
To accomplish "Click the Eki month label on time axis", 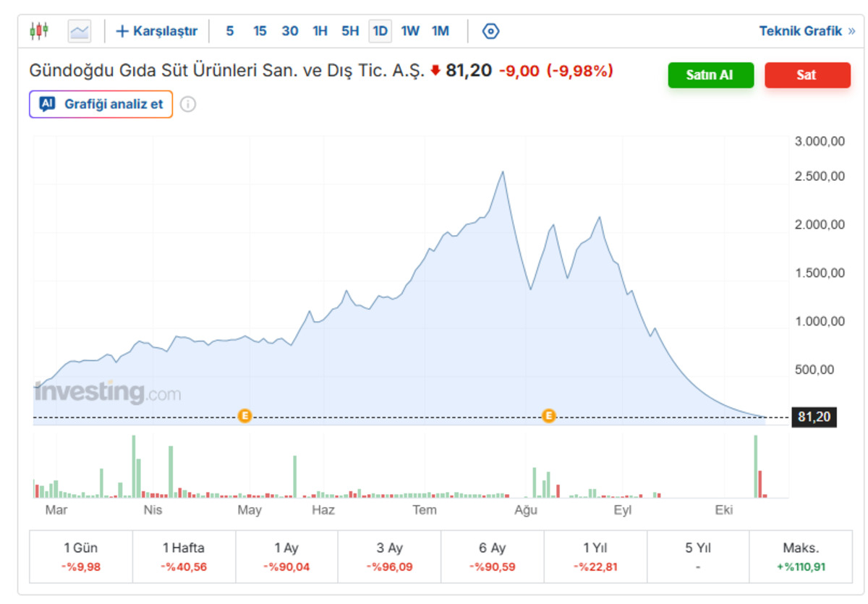I will (x=724, y=510).
